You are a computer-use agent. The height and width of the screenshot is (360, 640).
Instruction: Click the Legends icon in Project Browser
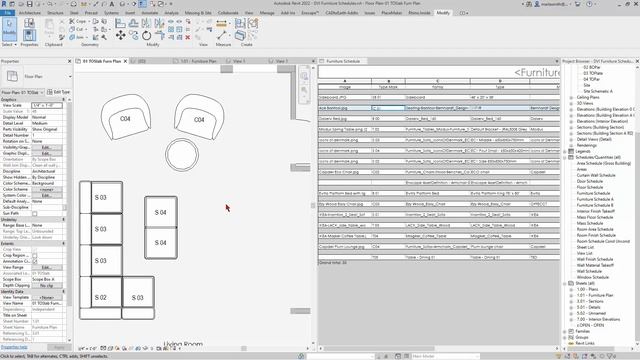[x=571, y=151]
